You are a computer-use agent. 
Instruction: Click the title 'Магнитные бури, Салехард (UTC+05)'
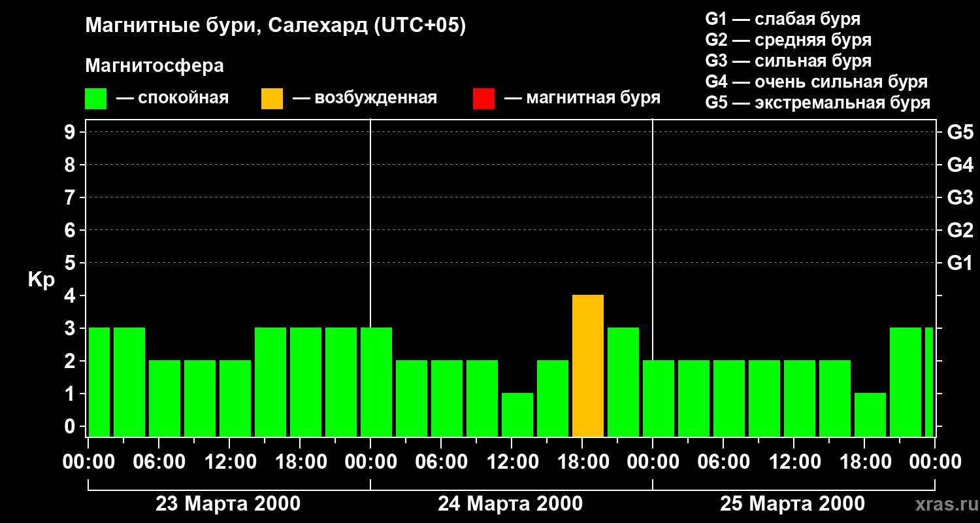click(x=276, y=26)
